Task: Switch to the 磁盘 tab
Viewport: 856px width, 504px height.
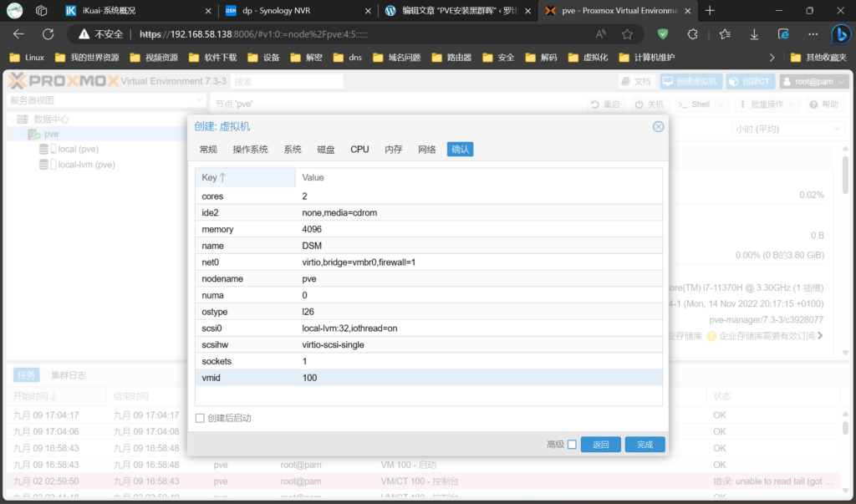Action: [326, 149]
